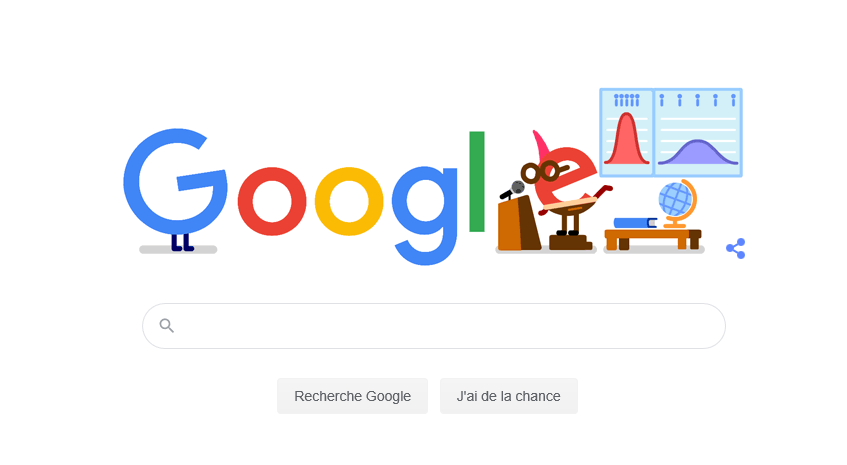Click the brown lecture podium
This screenshot has height=465, width=847.
pos(519,223)
